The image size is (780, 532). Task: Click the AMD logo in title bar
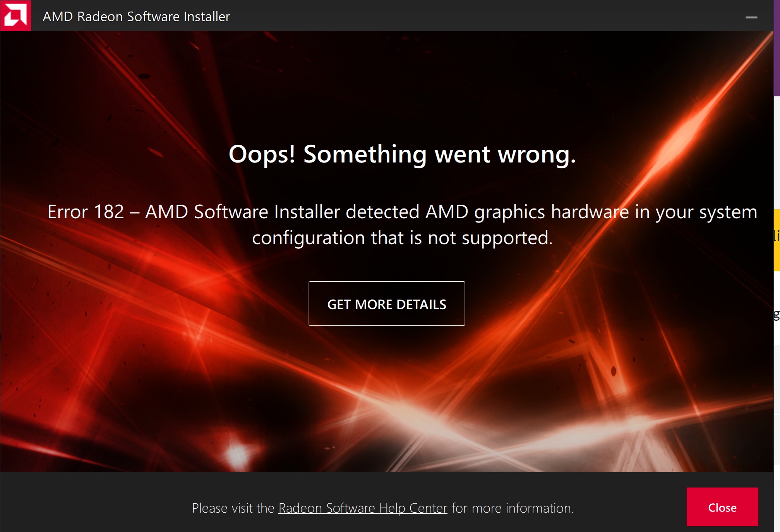point(15,15)
